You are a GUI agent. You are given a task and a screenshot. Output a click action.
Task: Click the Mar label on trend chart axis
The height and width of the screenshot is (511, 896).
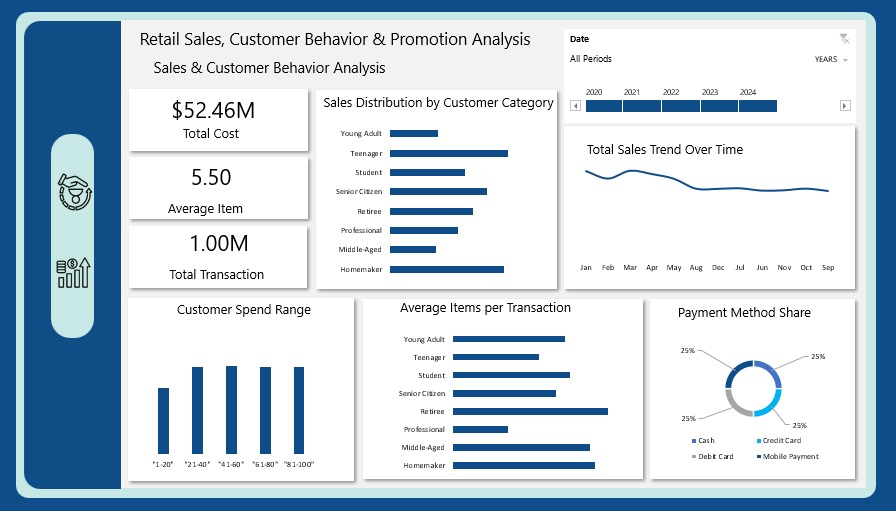click(x=630, y=268)
